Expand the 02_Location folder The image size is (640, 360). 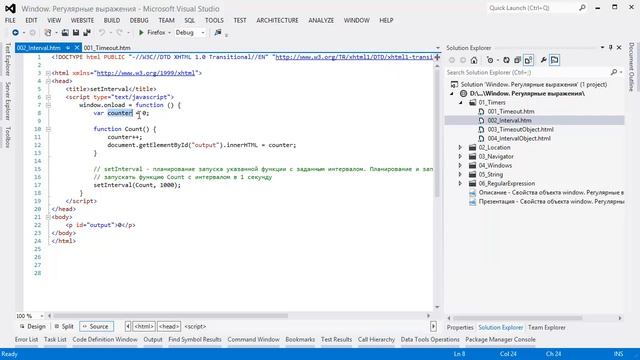(460, 147)
